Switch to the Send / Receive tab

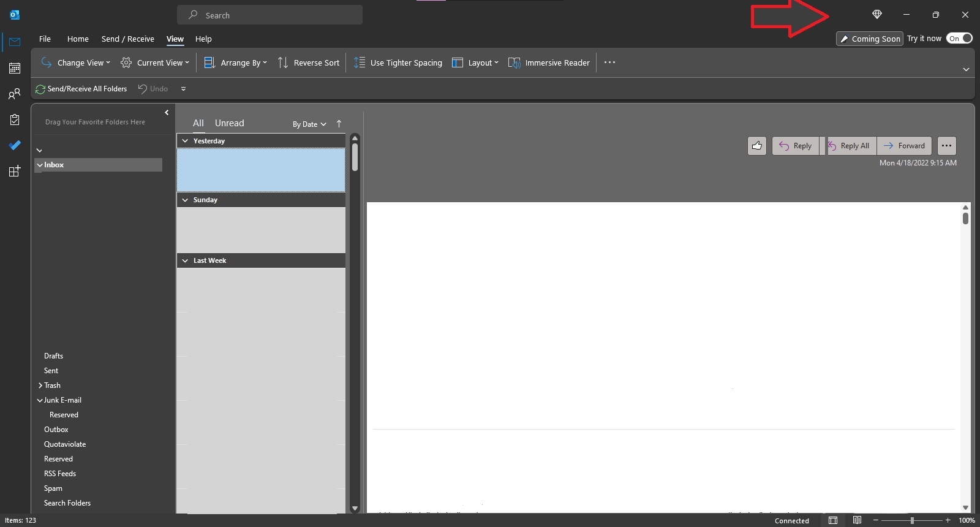128,39
